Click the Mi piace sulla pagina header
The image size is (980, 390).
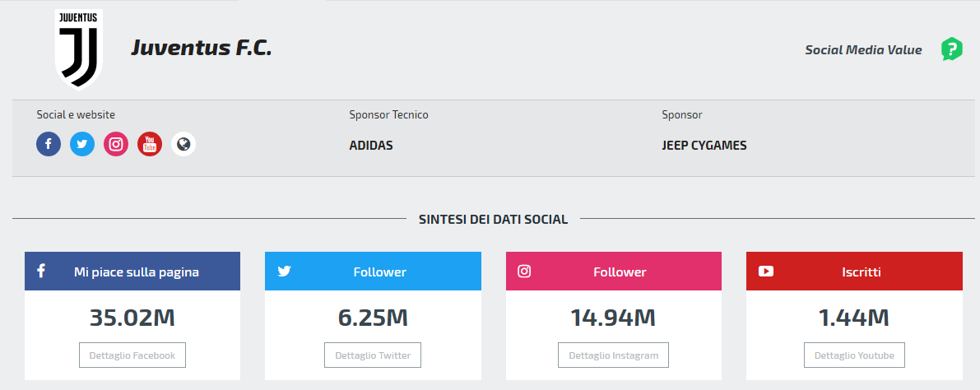pyautogui.click(x=137, y=272)
